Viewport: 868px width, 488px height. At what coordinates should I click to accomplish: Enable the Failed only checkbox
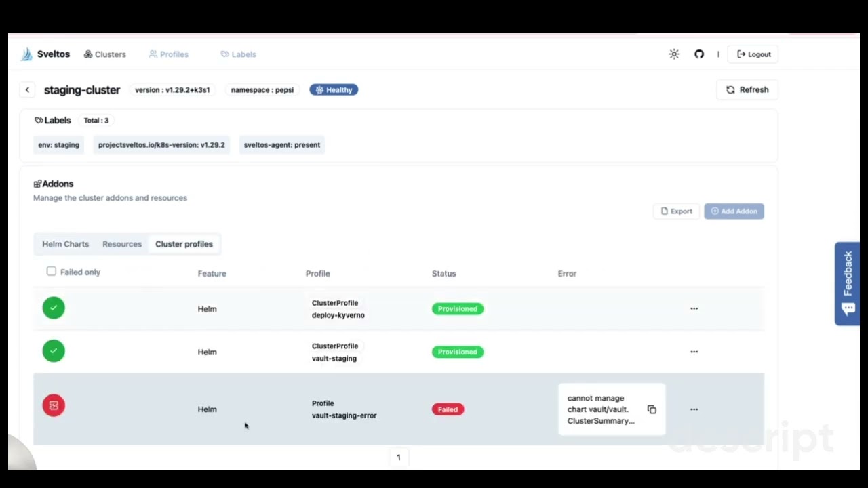[52, 271]
